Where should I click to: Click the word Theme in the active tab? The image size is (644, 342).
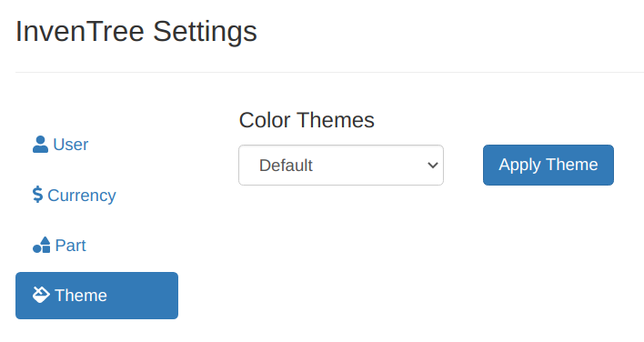pyautogui.click(x=81, y=296)
